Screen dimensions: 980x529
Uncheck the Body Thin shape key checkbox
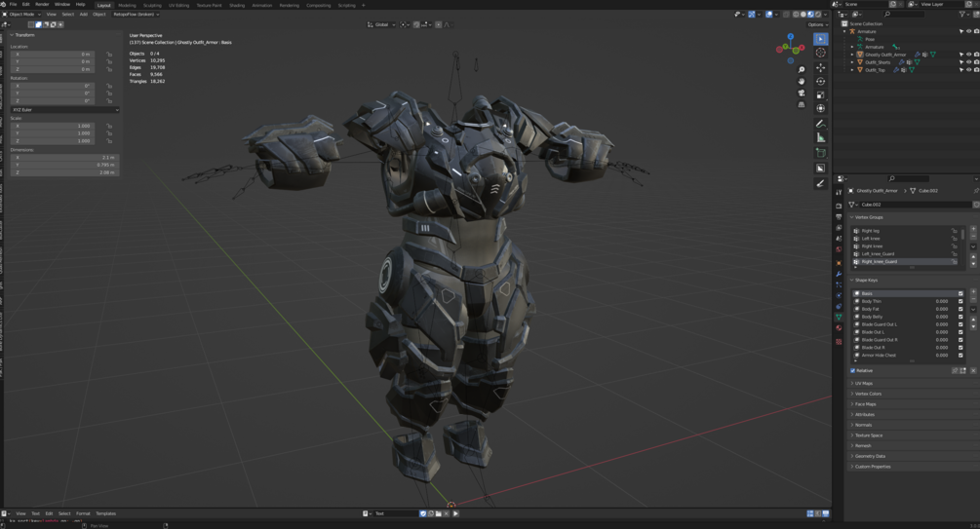pyautogui.click(x=960, y=301)
